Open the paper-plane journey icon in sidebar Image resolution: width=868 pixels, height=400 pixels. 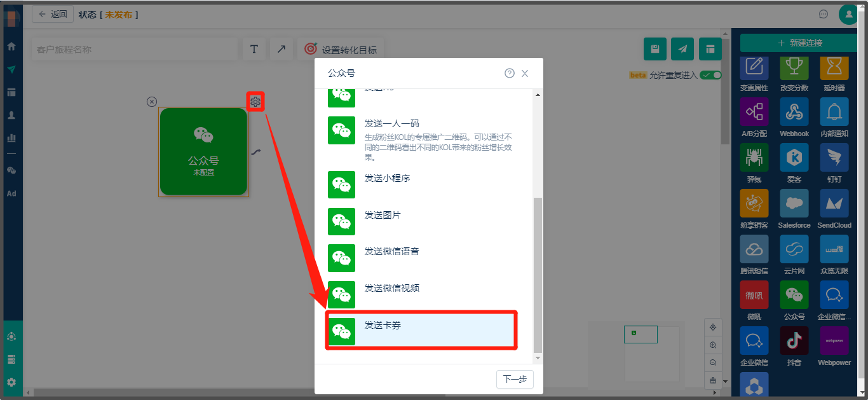click(x=11, y=69)
